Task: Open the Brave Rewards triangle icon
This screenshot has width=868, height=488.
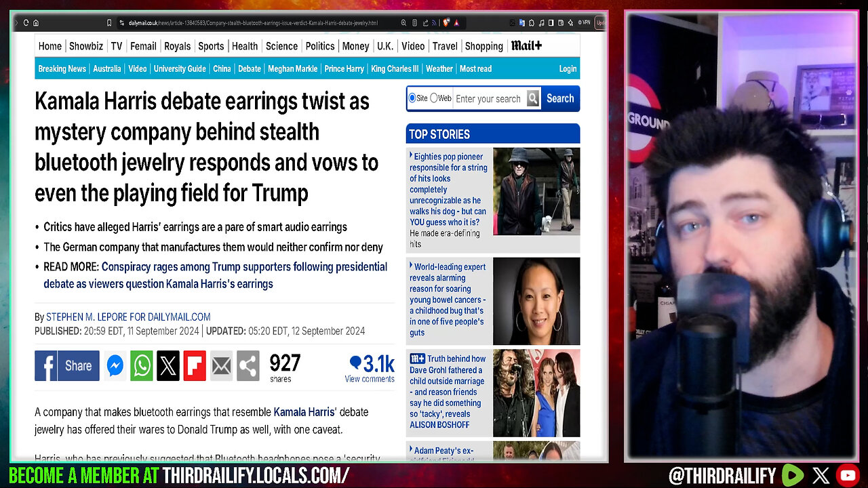Action: tap(456, 23)
